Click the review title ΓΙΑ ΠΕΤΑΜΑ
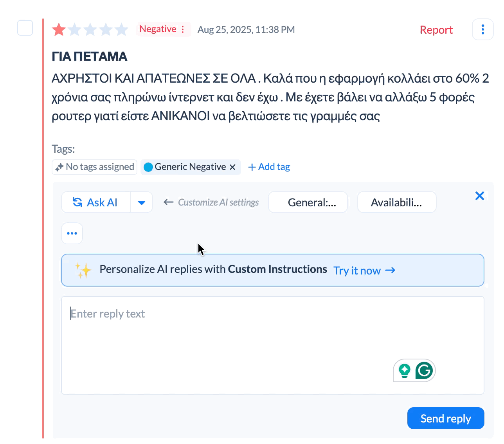The width and height of the screenshot is (504, 444). click(x=90, y=56)
